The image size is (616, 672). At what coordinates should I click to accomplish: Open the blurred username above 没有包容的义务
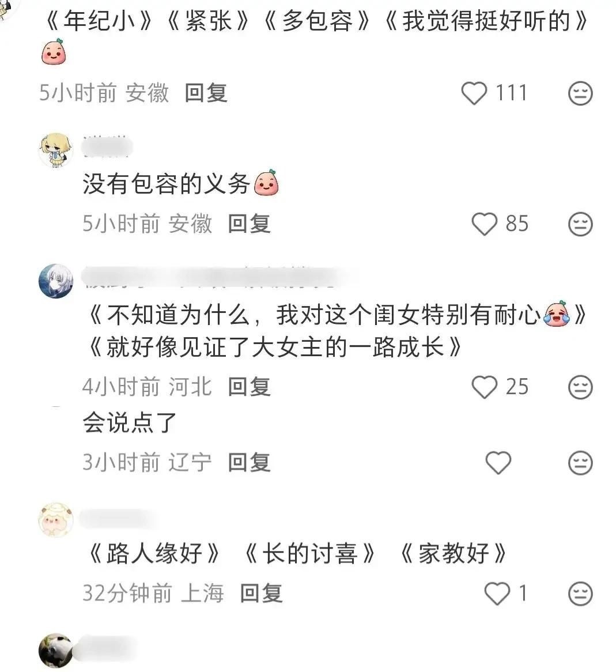pyautogui.click(x=108, y=148)
